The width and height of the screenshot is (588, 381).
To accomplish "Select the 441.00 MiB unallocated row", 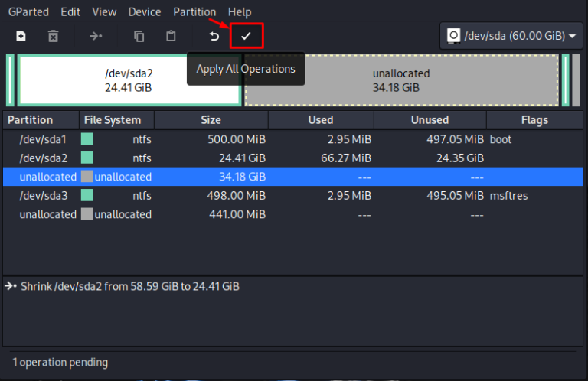I will point(293,214).
